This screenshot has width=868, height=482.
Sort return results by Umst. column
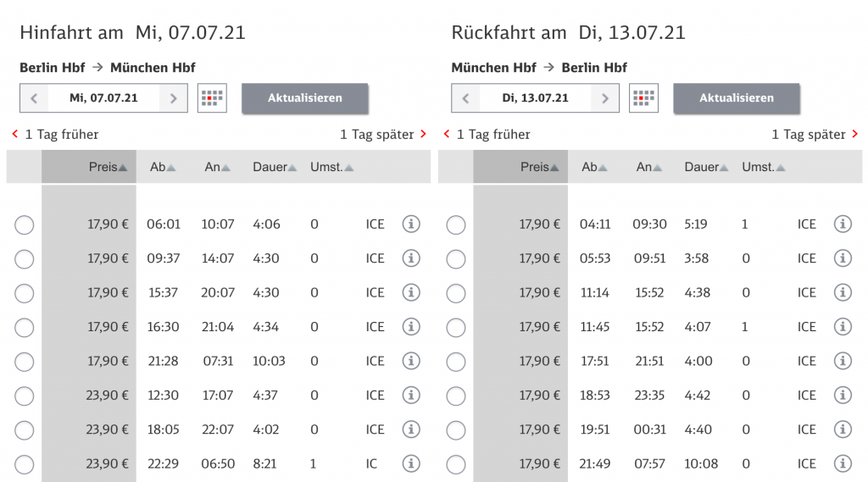tap(763, 168)
